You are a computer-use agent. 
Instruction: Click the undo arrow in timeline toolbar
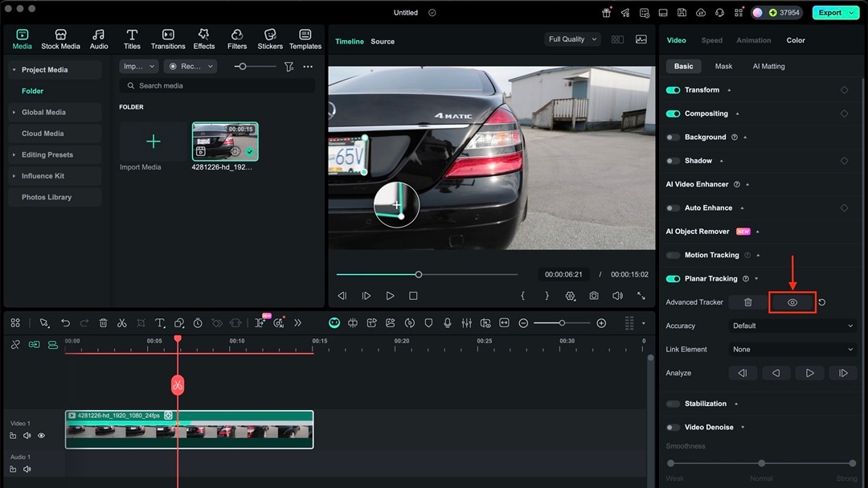(x=66, y=323)
